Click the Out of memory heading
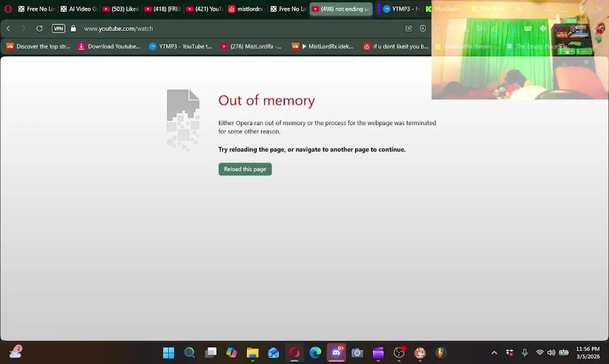The image size is (609, 364). point(267,100)
